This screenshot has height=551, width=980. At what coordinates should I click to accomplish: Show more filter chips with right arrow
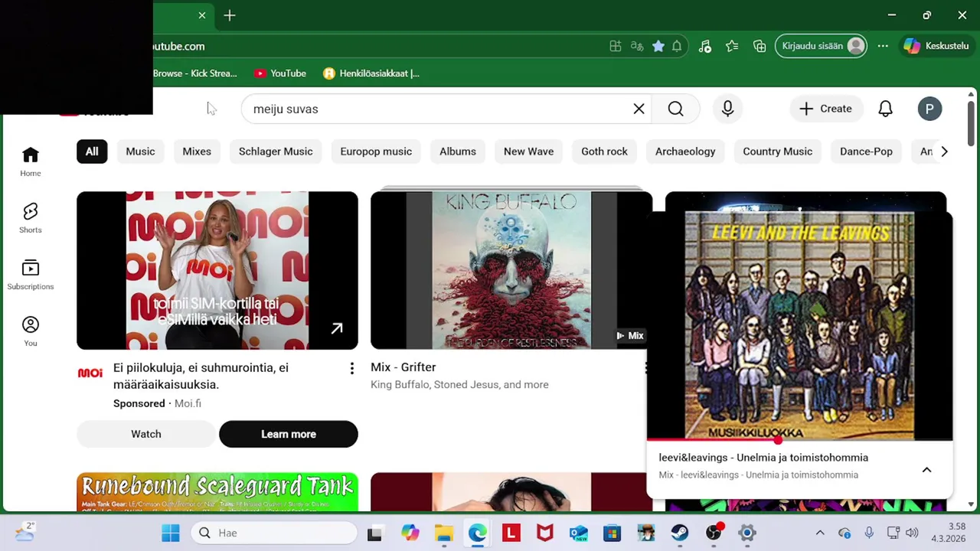coord(944,152)
